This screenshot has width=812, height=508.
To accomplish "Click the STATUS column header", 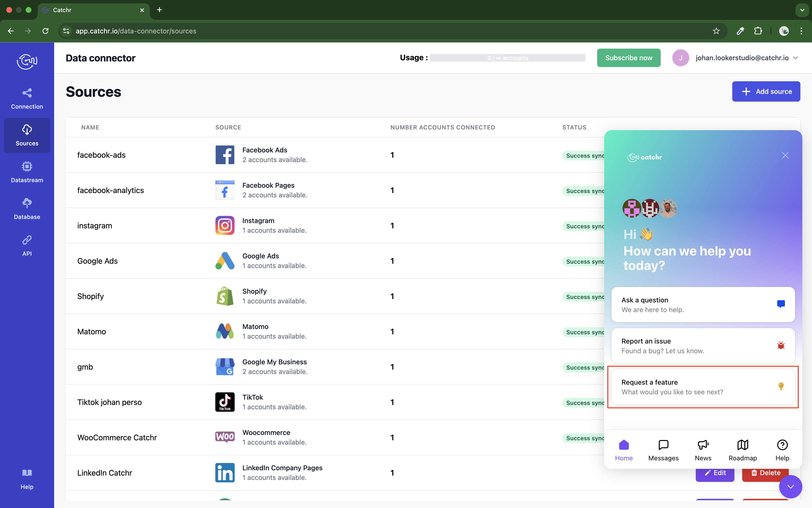I will (x=574, y=127).
